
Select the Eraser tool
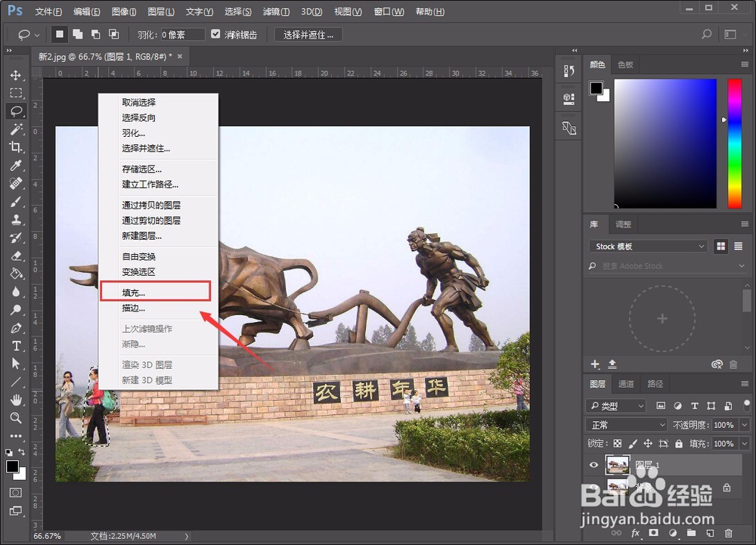16,255
